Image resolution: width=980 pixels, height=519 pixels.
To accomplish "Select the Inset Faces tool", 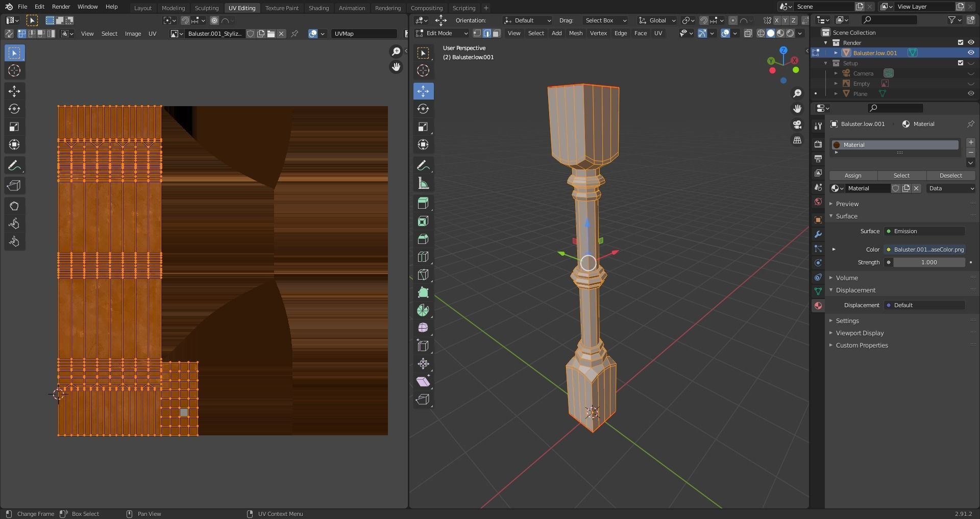I will pyautogui.click(x=423, y=221).
